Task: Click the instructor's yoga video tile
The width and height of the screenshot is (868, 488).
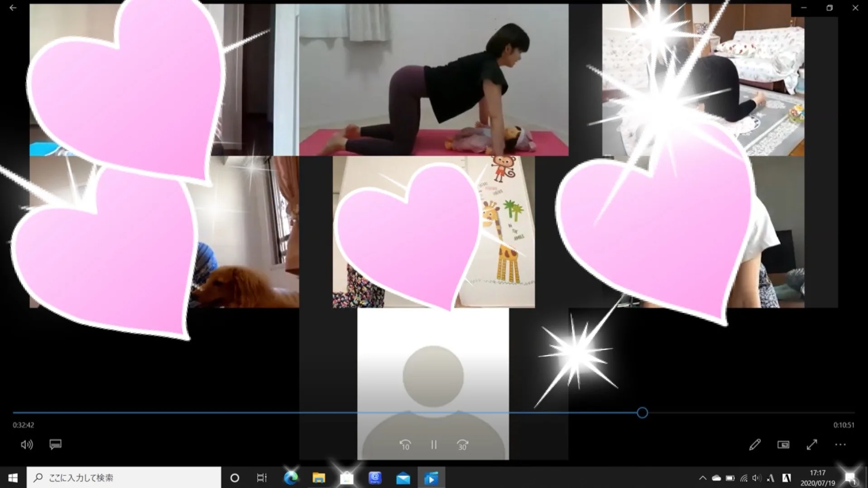Action: click(x=433, y=80)
